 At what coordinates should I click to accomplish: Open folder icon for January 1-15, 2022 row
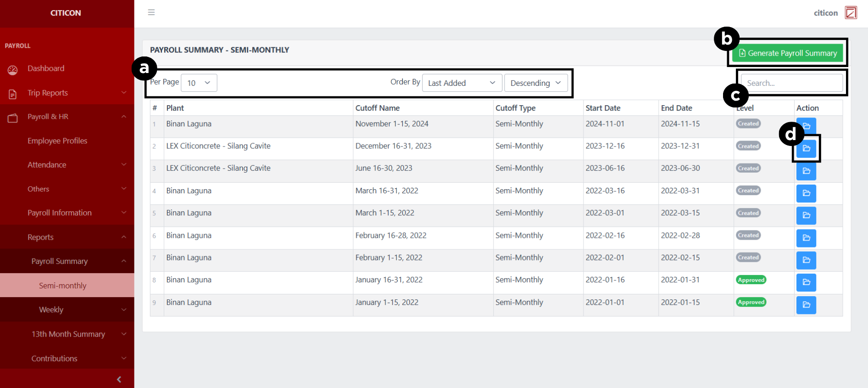coord(806,304)
